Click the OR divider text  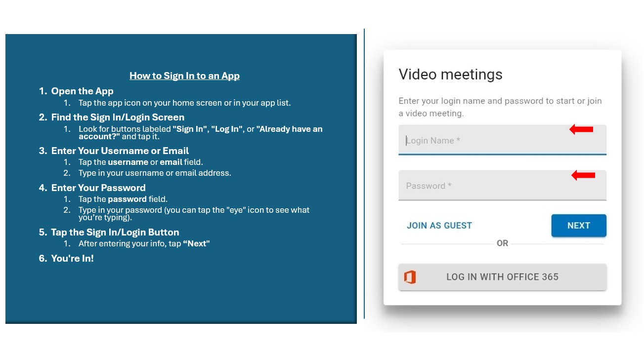pyautogui.click(x=502, y=243)
